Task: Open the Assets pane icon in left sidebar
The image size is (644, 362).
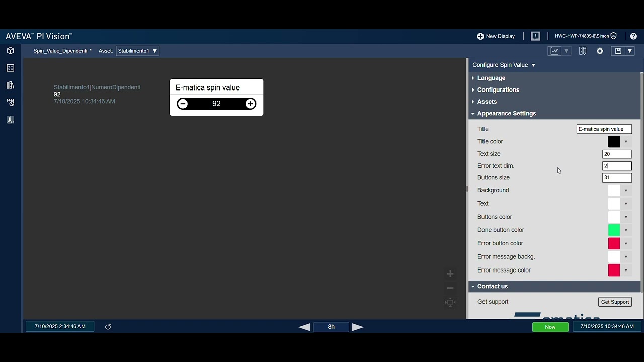Action: tap(10, 51)
